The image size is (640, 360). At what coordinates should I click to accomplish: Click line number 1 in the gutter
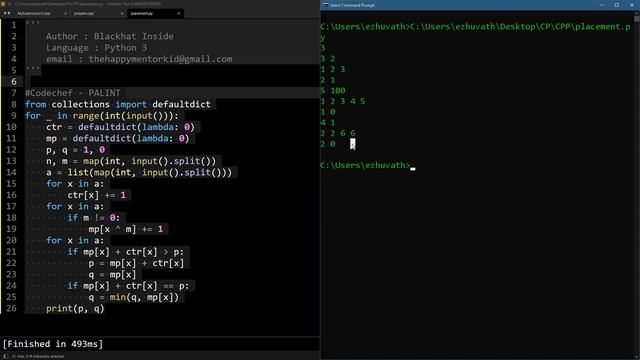tap(14, 25)
